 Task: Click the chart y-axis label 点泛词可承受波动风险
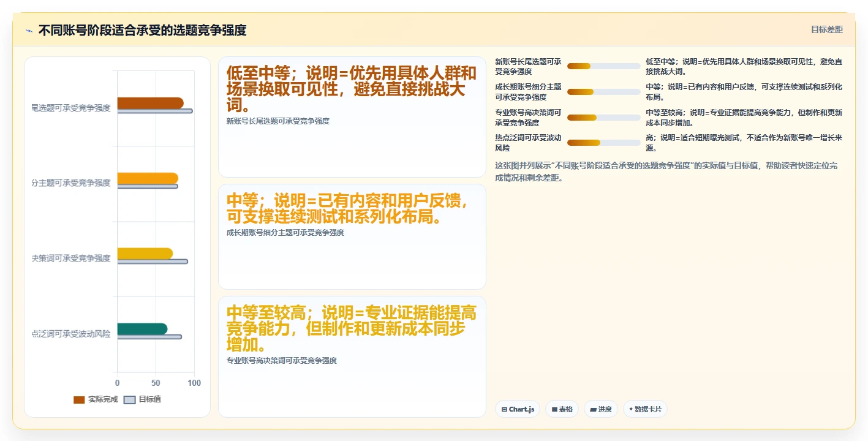(71, 334)
